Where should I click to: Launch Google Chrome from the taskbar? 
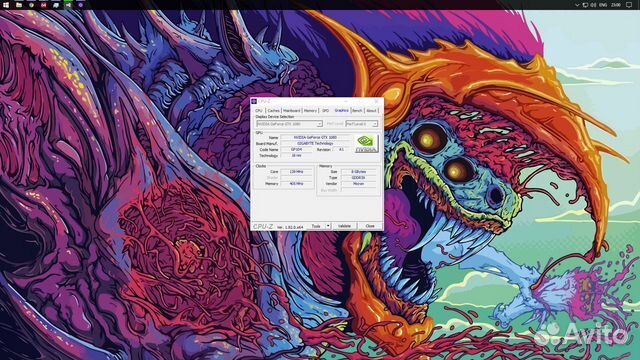31,5
